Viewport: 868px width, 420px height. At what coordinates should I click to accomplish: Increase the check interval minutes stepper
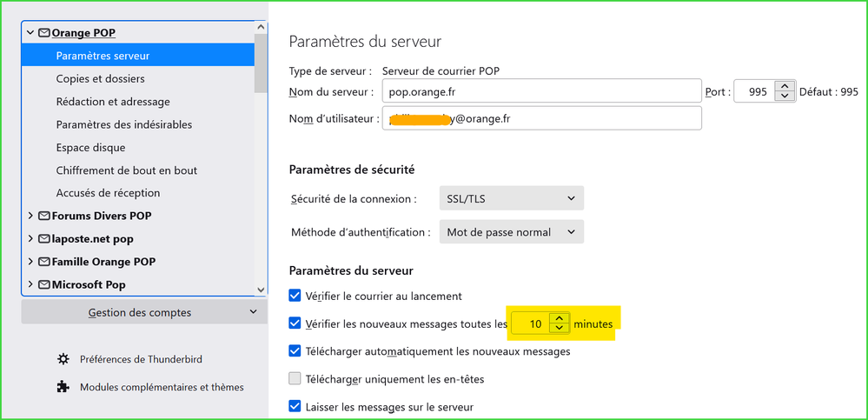point(560,318)
